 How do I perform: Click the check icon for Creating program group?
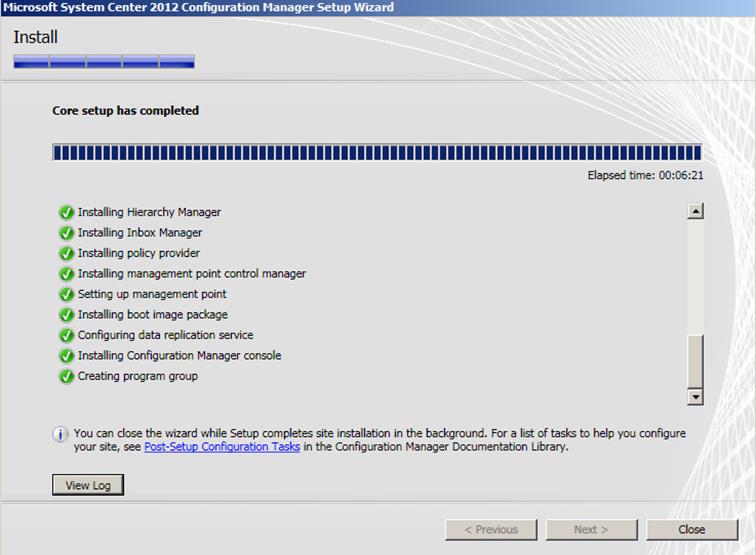(66, 377)
